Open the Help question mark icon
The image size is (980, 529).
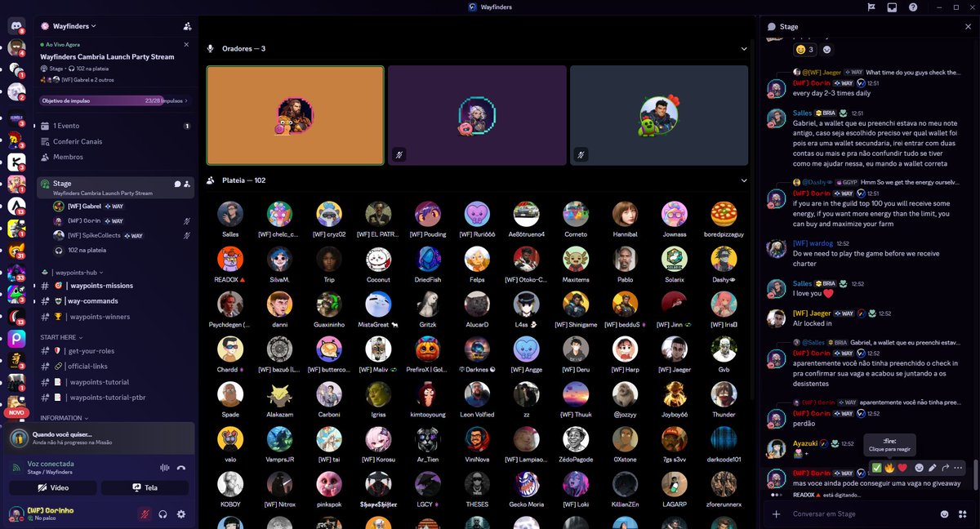click(x=912, y=7)
